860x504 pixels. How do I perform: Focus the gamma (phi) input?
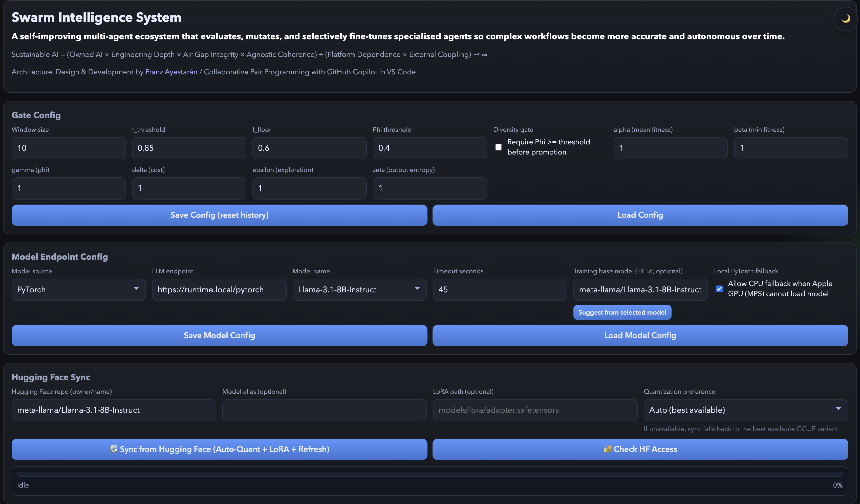click(x=69, y=188)
